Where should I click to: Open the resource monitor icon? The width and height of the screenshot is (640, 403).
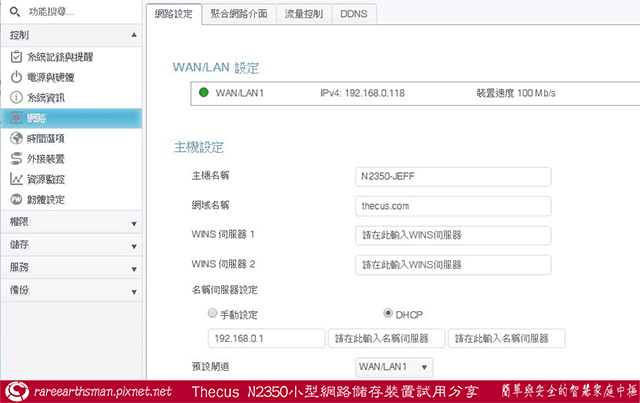coord(16,179)
